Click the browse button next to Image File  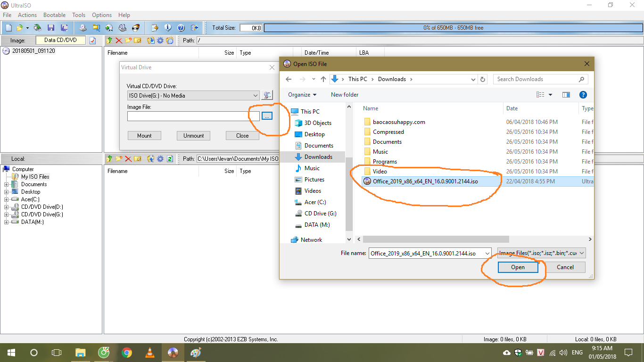coord(267,115)
